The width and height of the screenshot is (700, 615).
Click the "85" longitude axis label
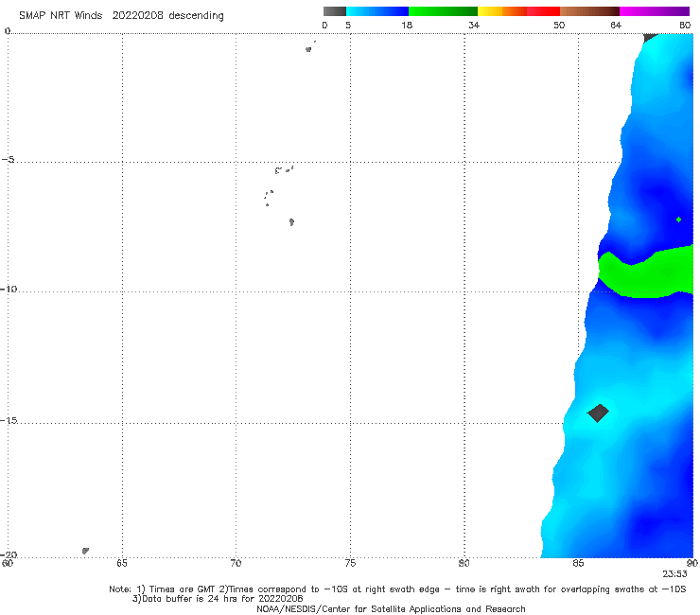tap(578, 563)
